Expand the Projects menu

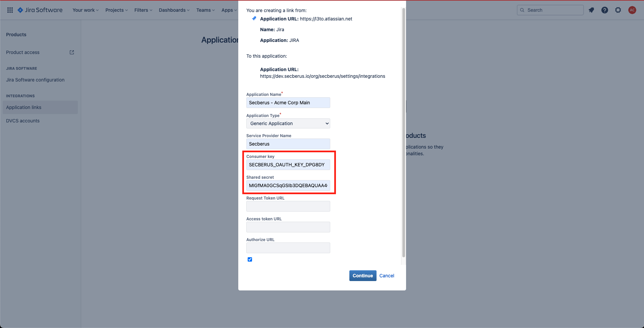pyautogui.click(x=116, y=10)
